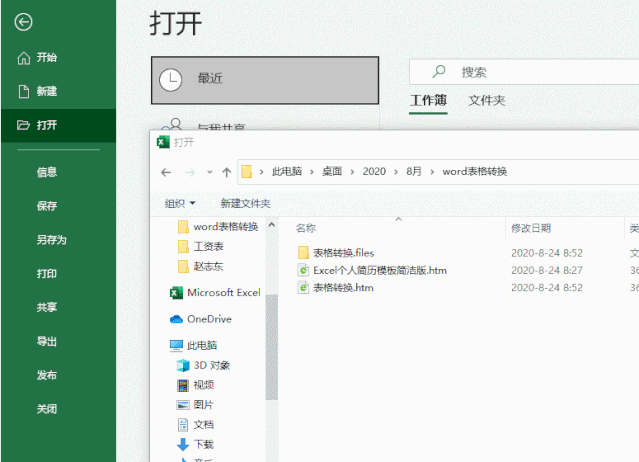Go back in the file dialog
639x462 pixels.
pyautogui.click(x=166, y=172)
